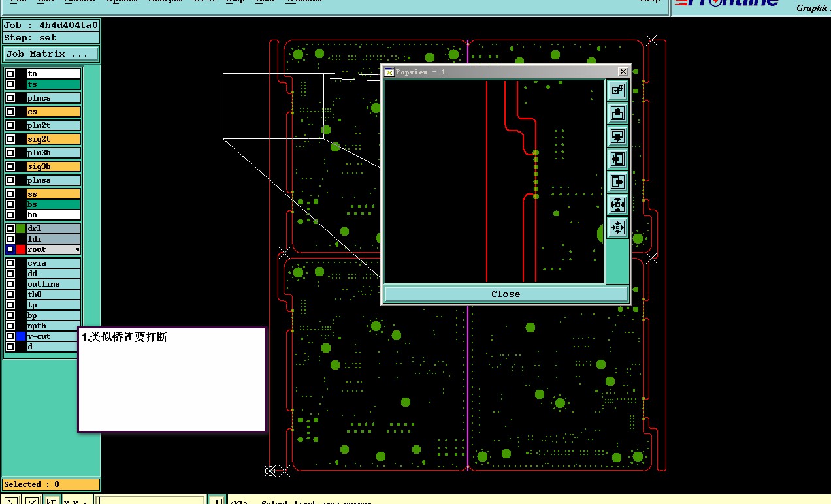Toggle checkbox for layer ss
831x504 pixels.
click(x=10, y=194)
